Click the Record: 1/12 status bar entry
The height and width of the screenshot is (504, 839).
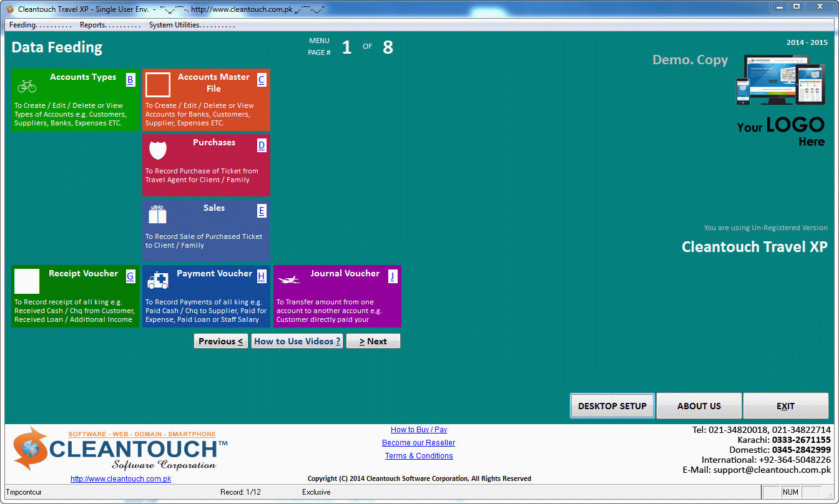tap(240, 492)
